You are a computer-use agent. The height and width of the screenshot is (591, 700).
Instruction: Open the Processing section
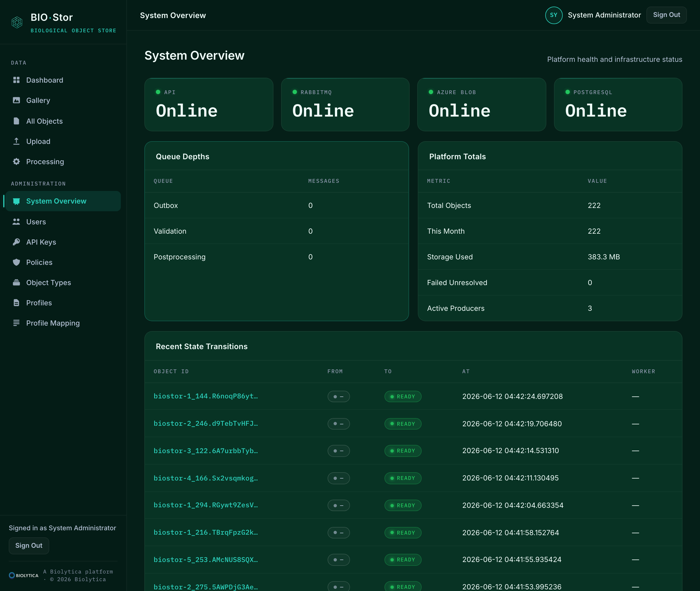63,161
